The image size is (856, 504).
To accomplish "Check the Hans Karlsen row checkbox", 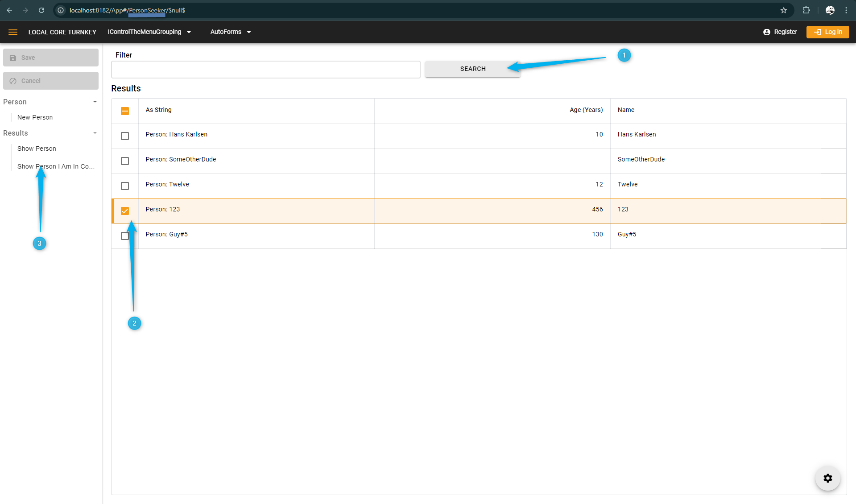I will (125, 136).
